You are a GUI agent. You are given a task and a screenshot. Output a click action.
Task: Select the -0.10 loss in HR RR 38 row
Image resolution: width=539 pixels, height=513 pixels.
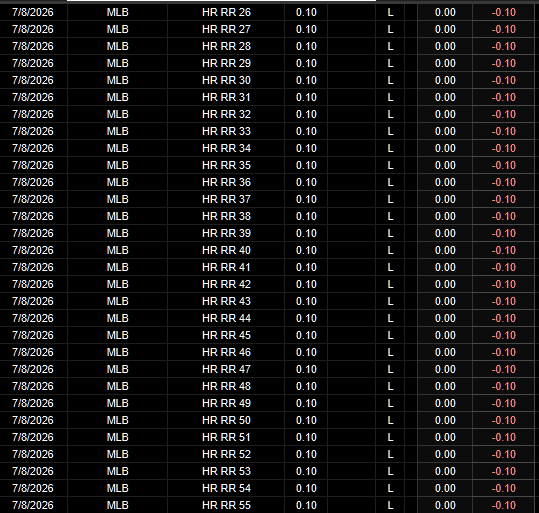(x=504, y=216)
